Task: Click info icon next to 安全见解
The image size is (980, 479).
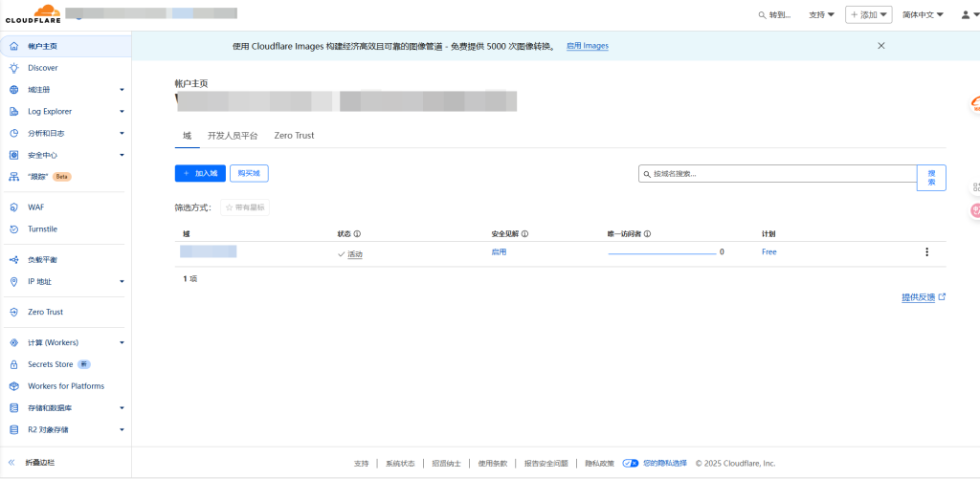Action: pyautogui.click(x=525, y=234)
